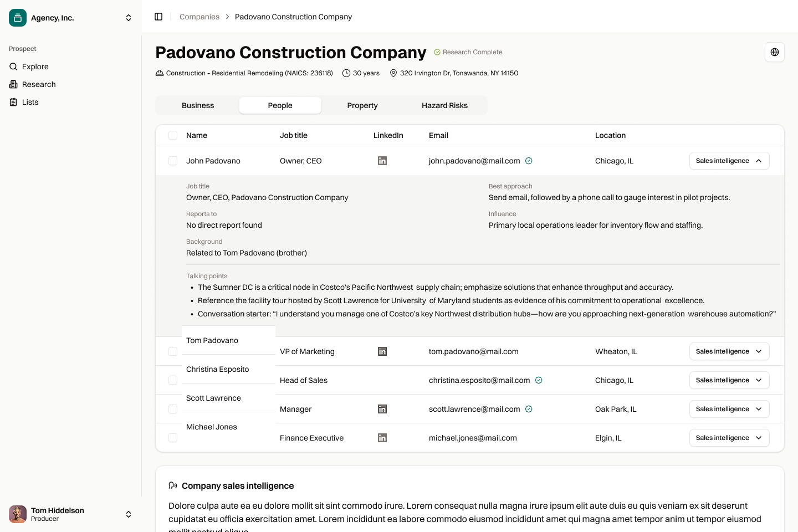This screenshot has height=532, width=798.
Task: Check the select-all checkbox in header
Action: pyautogui.click(x=173, y=135)
